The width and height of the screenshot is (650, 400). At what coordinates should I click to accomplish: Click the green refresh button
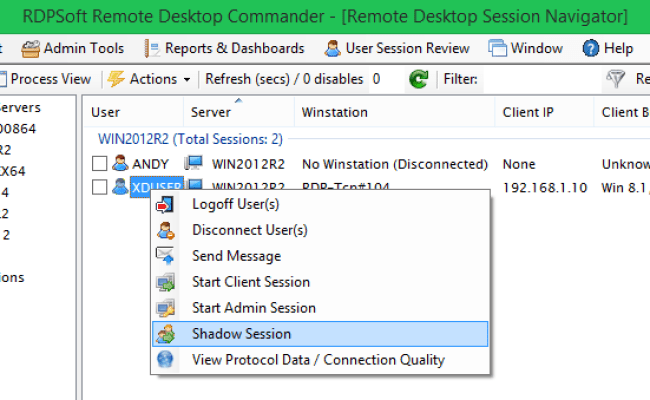click(419, 79)
